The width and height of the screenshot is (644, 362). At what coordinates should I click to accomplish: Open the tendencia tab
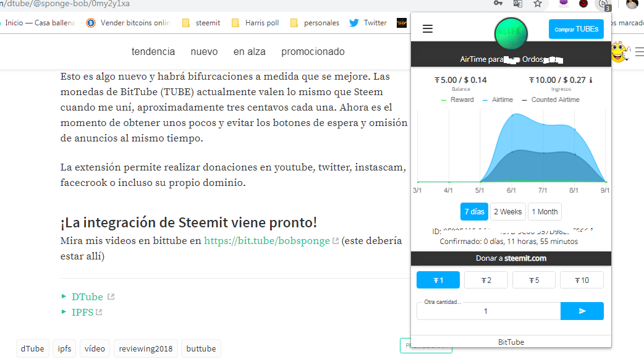coord(153,52)
